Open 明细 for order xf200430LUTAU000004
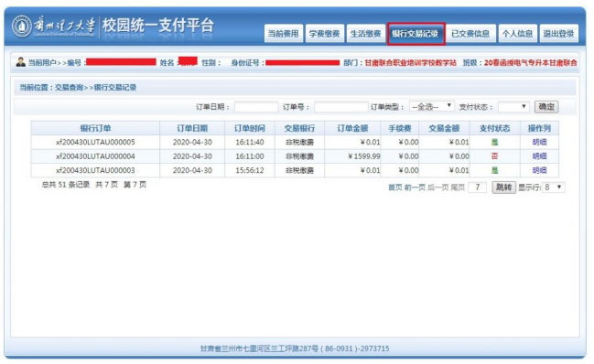The height and width of the screenshot is (364, 594). tap(539, 156)
